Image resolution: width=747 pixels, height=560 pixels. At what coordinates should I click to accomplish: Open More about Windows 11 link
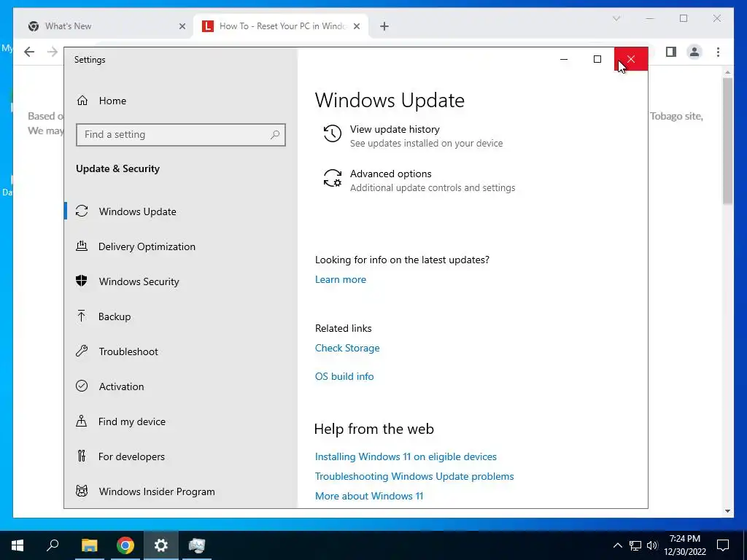pyautogui.click(x=369, y=496)
